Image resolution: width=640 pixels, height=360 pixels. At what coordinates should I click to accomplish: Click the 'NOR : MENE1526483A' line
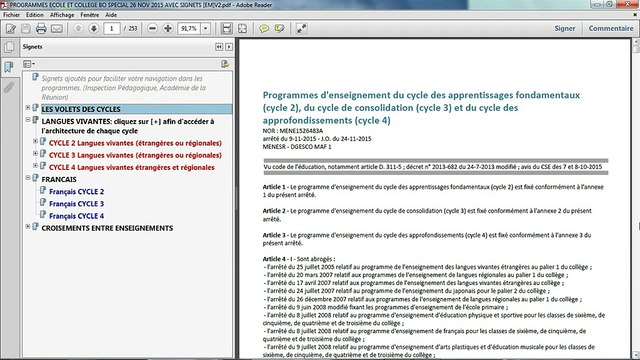click(293, 131)
